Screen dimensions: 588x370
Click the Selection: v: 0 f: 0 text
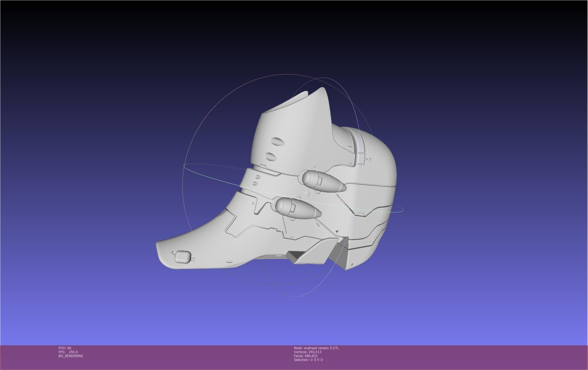tap(308, 360)
